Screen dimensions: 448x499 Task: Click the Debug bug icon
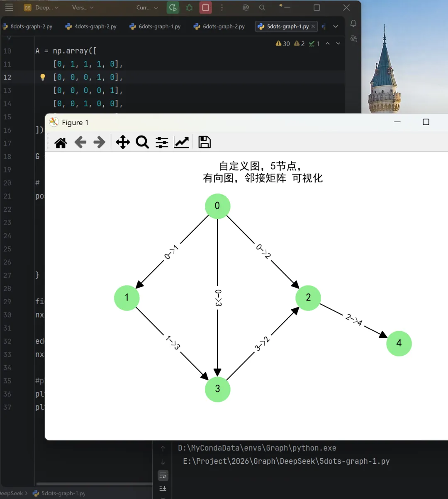(189, 7)
